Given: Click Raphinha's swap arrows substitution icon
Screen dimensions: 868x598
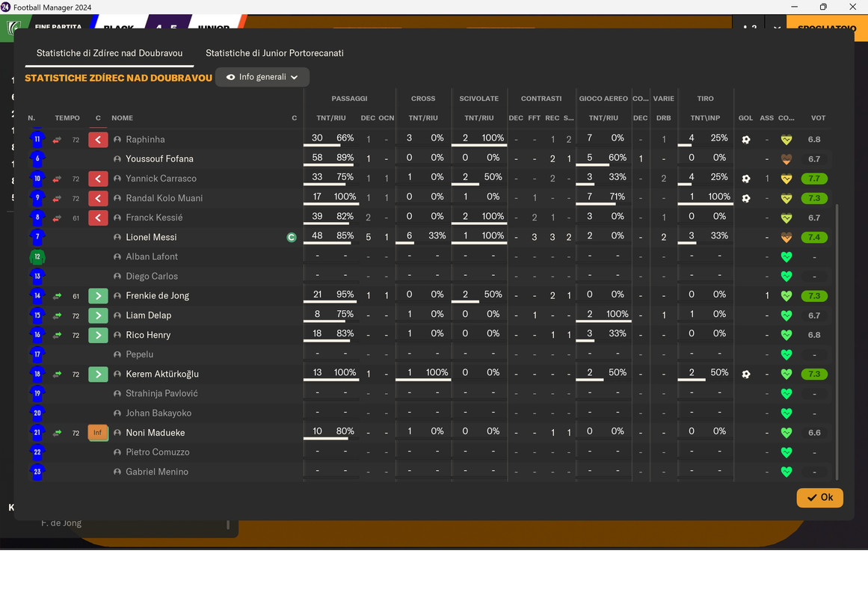Looking at the screenshot, I should point(57,140).
